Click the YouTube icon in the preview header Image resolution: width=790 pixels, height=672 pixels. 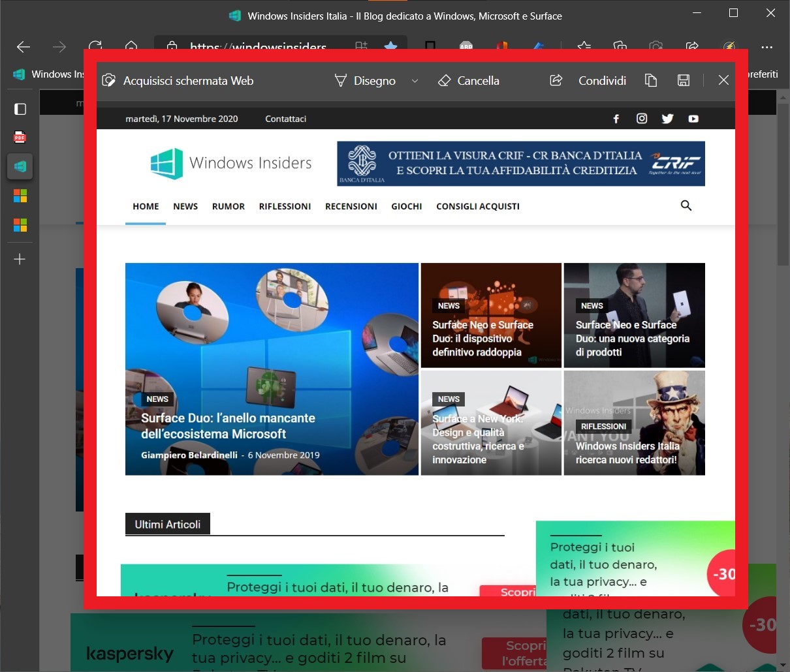(x=693, y=119)
